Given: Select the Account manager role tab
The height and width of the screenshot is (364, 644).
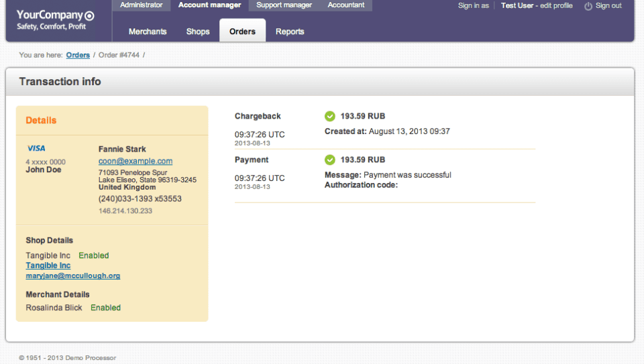Looking at the screenshot, I should click(209, 5).
